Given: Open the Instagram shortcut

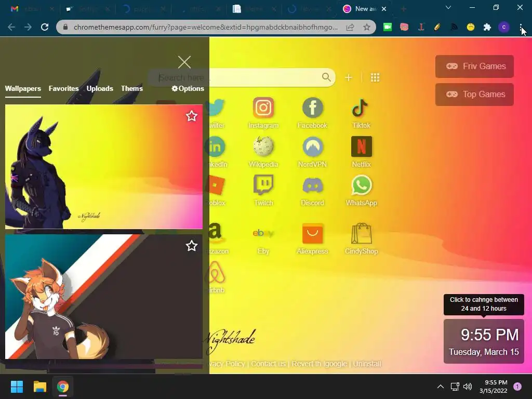Looking at the screenshot, I should (263, 113).
